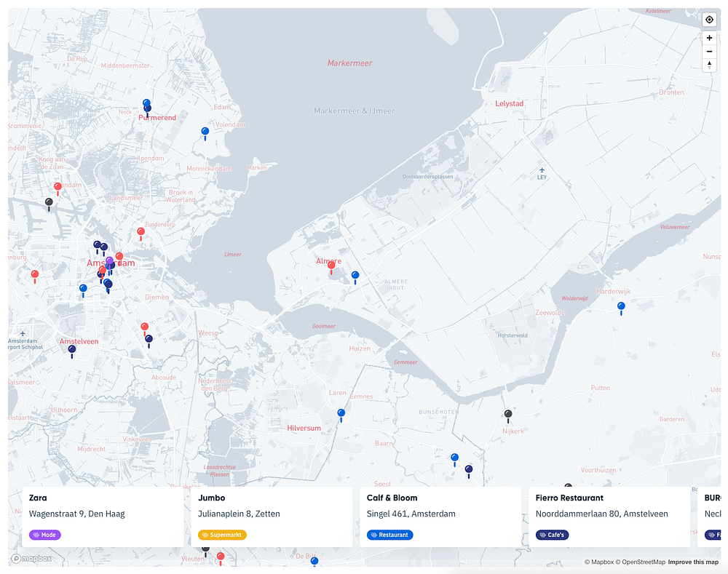This screenshot has width=728, height=574.
Task: Open the Zara location card
Action: 103,517
